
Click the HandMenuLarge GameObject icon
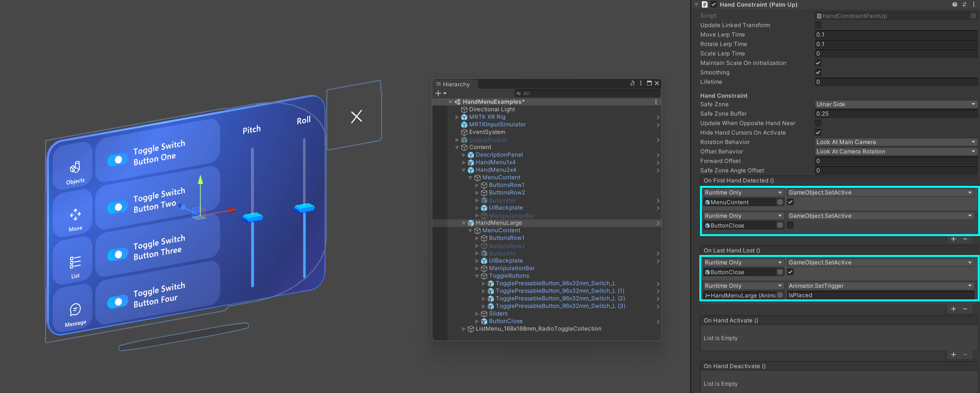[x=470, y=223]
